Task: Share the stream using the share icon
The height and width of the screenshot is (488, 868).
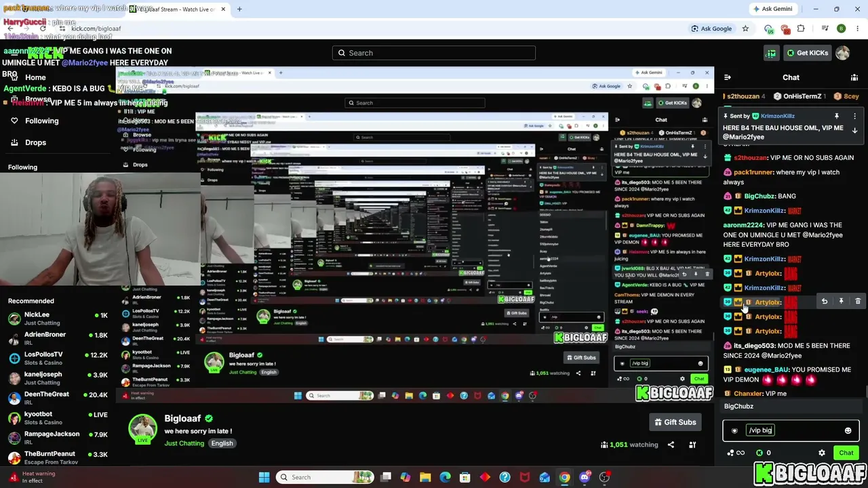Action: 671,445
